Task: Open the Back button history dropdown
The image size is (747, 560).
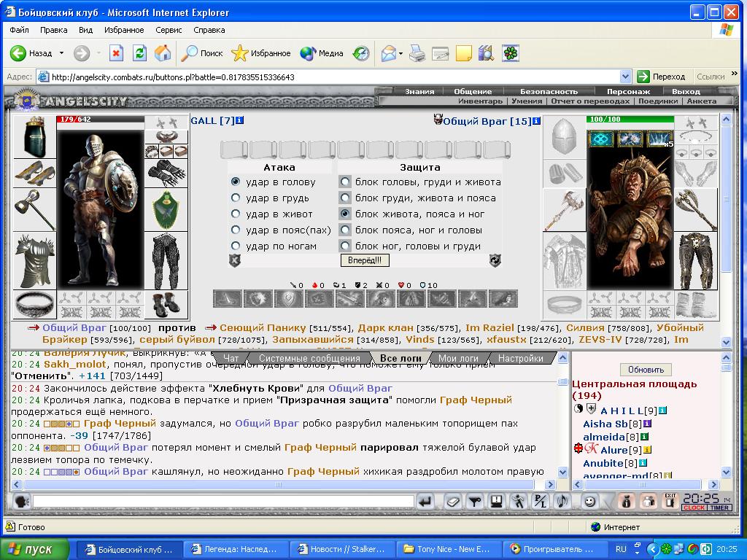Action: click(61, 52)
